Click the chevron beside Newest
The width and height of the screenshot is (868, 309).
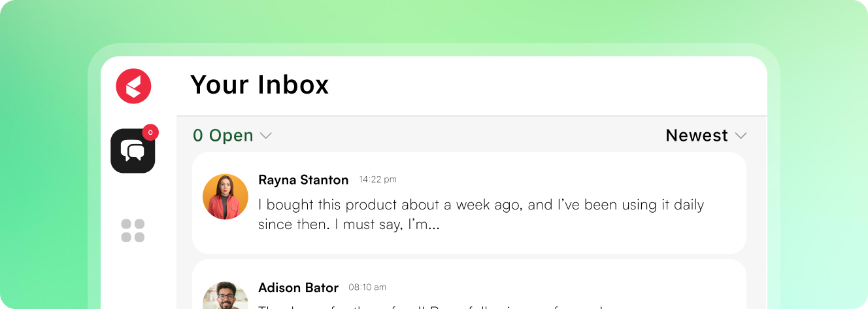coord(741,136)
